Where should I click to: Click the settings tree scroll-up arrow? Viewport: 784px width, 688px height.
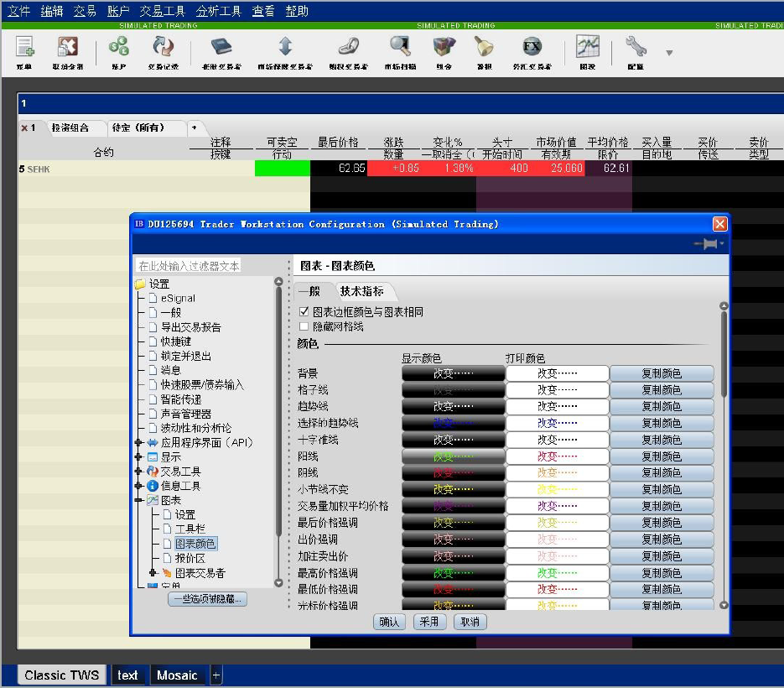pyautogui.click(x=279, y=282)
